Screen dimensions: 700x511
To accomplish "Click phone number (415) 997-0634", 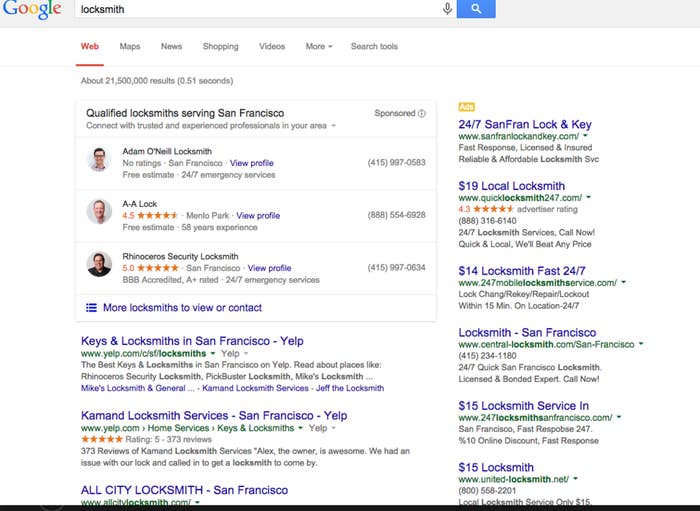I will tap(396, 268).
